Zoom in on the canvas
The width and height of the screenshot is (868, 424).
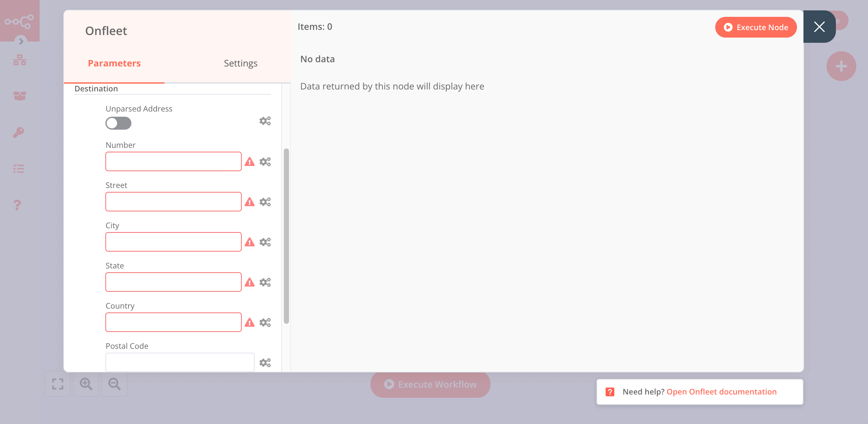(86, 384)
